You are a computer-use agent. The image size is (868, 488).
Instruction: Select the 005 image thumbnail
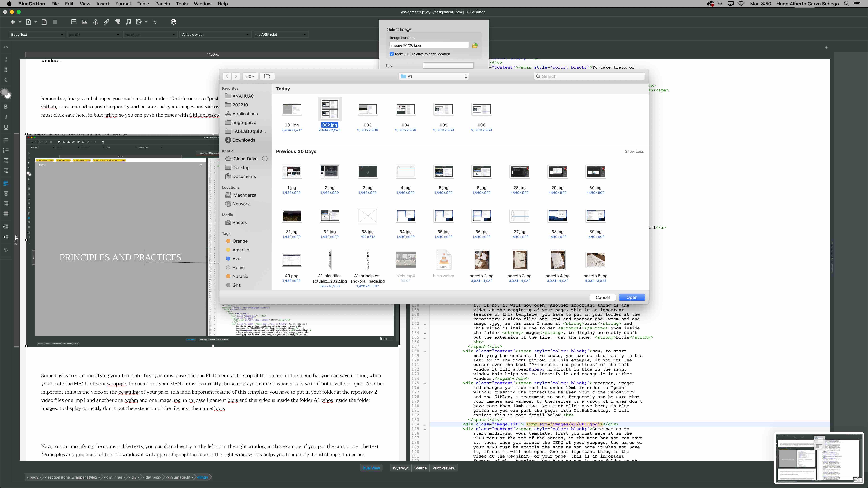point(443,109)
